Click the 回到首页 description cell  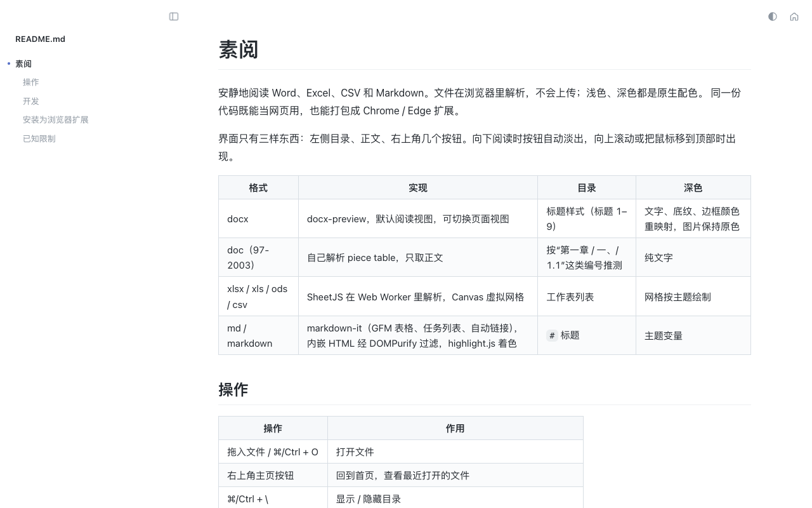point(455,475)
